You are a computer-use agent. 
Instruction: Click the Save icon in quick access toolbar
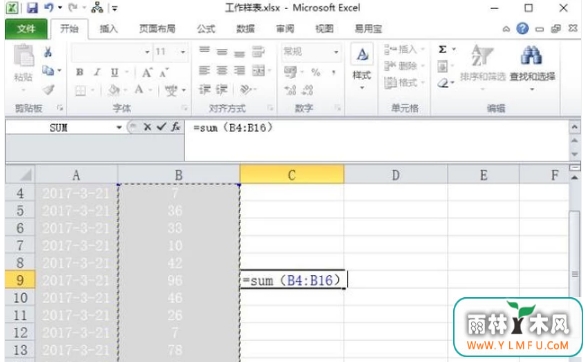point(32,8)
